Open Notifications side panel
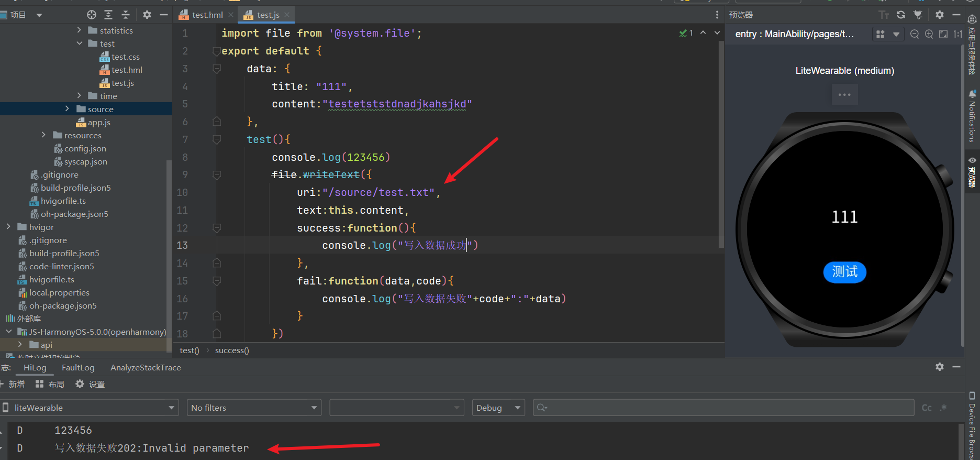Image resolution: width=980 pixels, height=460 pixels. [x=972, y=116]
